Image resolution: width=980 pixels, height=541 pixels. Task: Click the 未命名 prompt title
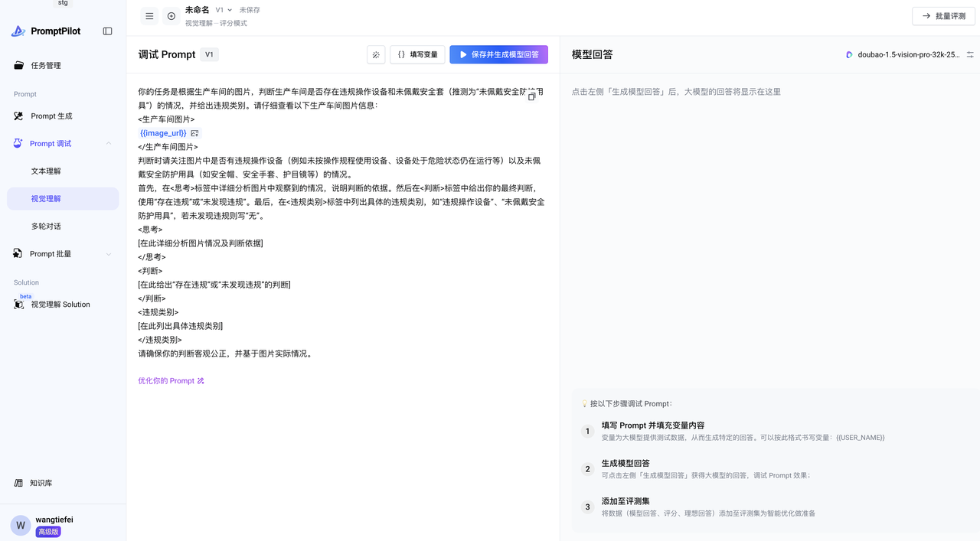coord(198,10)
